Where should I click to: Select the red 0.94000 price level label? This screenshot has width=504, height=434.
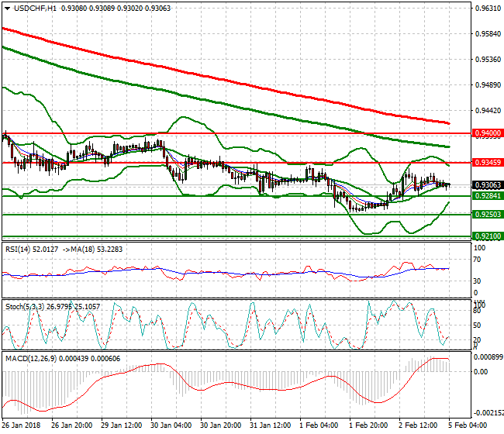488,133
